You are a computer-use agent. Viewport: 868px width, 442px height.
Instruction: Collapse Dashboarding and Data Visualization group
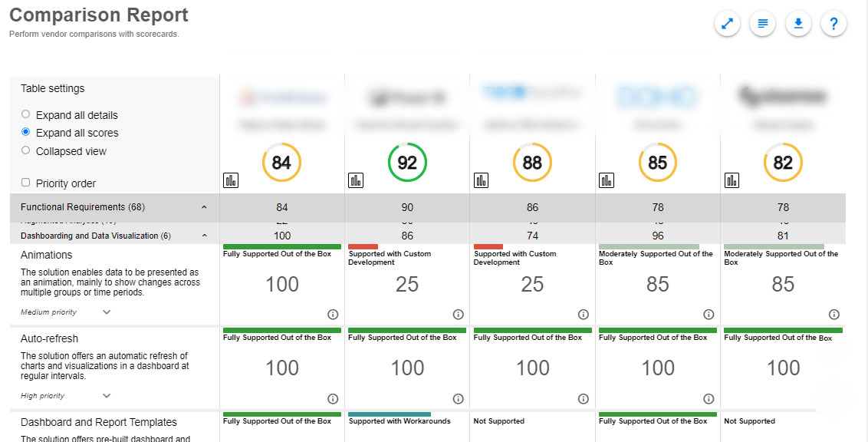[x=204, y=236]
